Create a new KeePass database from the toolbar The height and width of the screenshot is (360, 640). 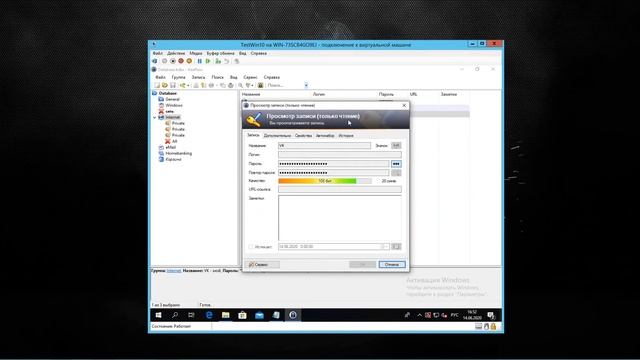click(x=157, y=85)
